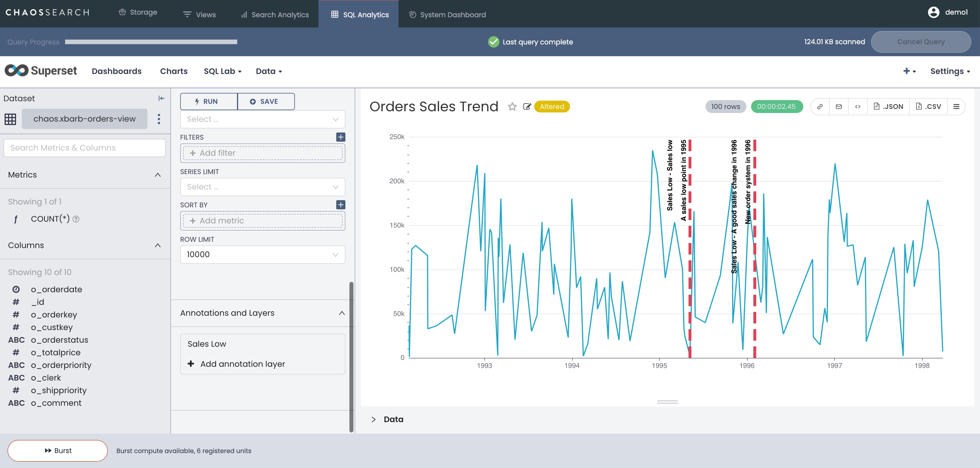
Task: Go to Dashboards menu
Action: 116,71
